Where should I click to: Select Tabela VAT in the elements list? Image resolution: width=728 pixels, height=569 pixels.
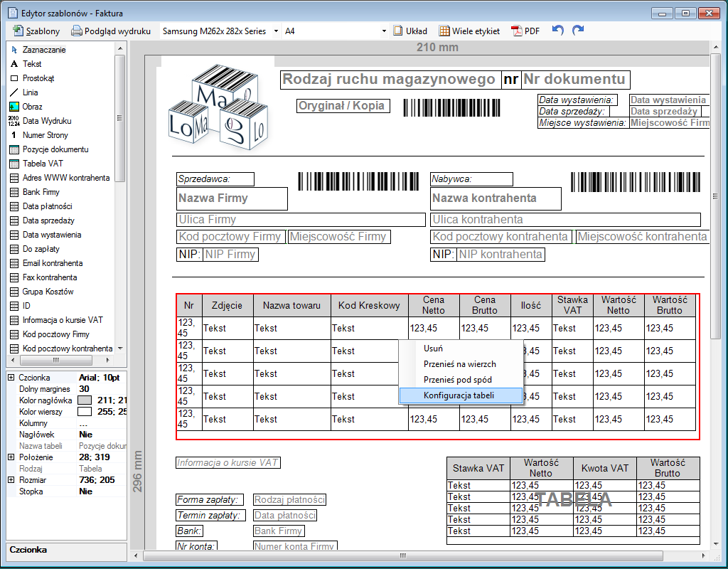click(43, 164)
